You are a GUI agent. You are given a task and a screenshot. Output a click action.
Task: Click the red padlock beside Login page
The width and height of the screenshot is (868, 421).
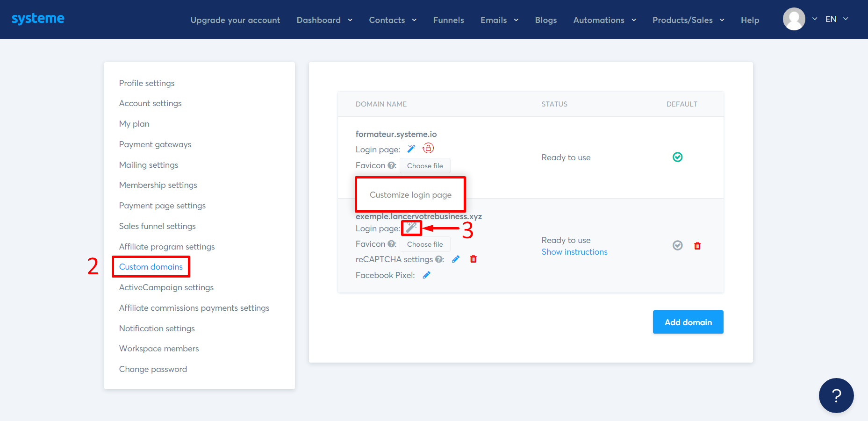coord(428,149)
